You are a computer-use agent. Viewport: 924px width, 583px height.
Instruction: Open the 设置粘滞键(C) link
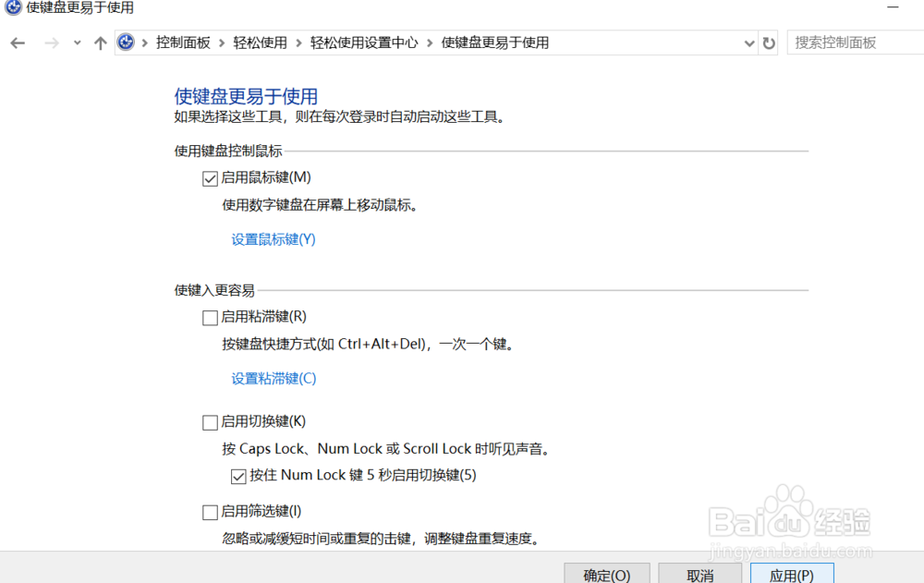(273, 378)
